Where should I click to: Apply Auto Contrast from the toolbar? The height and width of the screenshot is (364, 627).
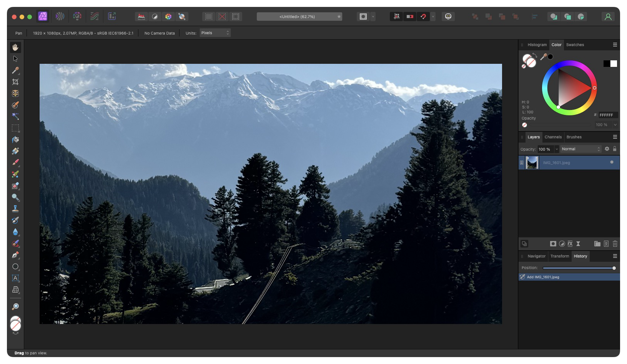click(x=155, y=17)
